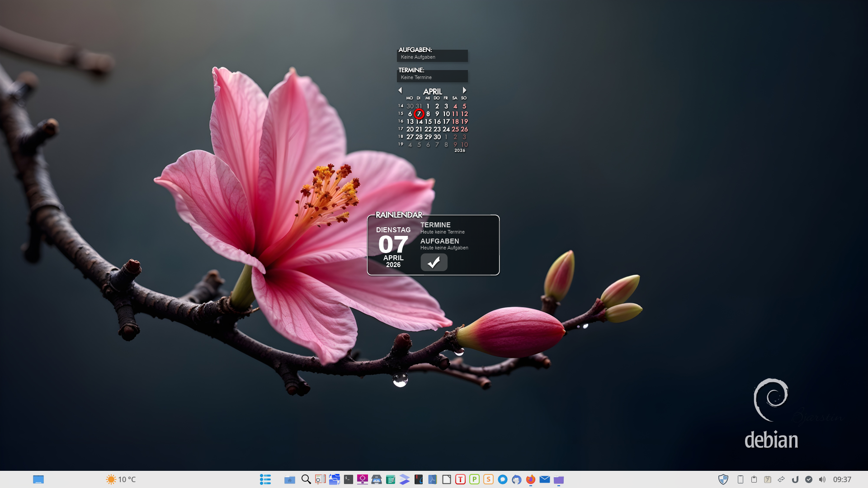Advance the calendar to the next month
The width and height of the screenshot is (868, 488).
(x=464, y=90)
